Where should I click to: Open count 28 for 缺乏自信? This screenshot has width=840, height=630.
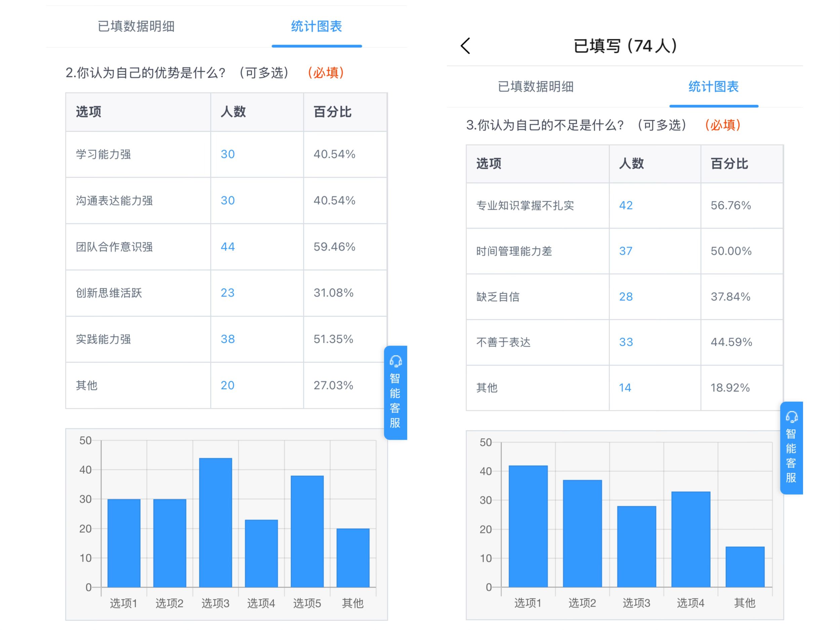coord(626,297)
